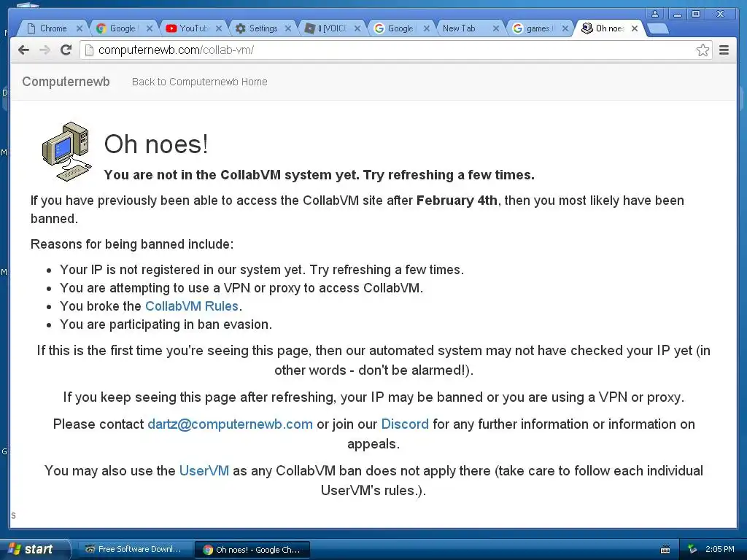
Task: Click the 'VPN or proxy to access CollabVM' bullet
Action: click(241, 288)
